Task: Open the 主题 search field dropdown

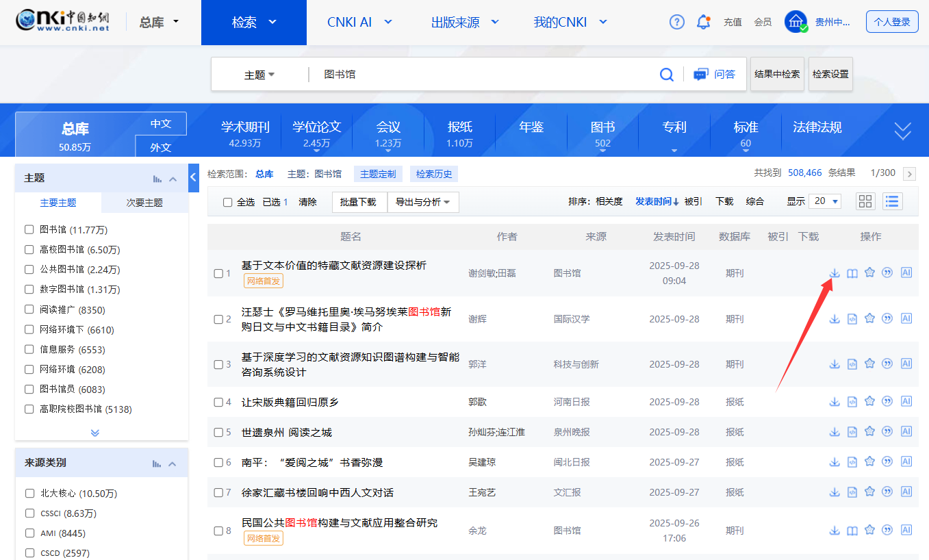Action: pos(259,75)
